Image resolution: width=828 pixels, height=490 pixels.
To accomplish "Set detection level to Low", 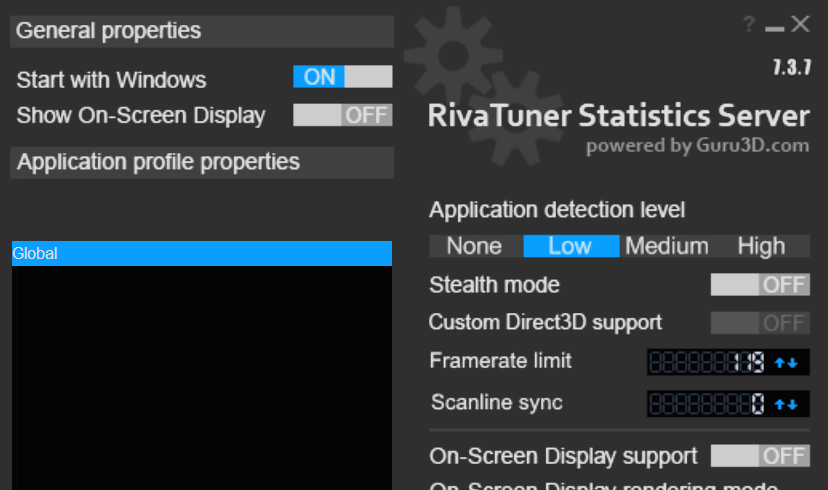I will tap(571, 246).
